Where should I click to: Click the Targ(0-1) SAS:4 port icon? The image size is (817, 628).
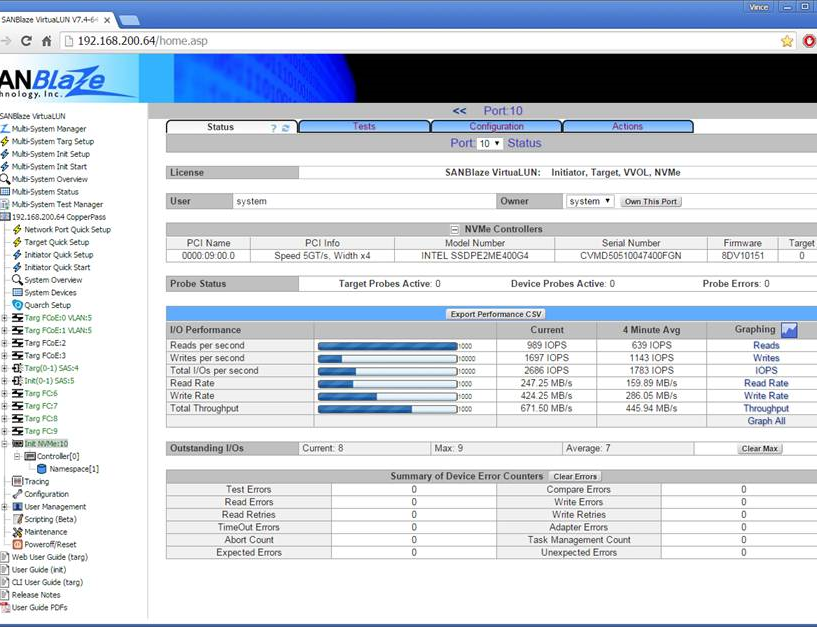click(x=17, y=368)
